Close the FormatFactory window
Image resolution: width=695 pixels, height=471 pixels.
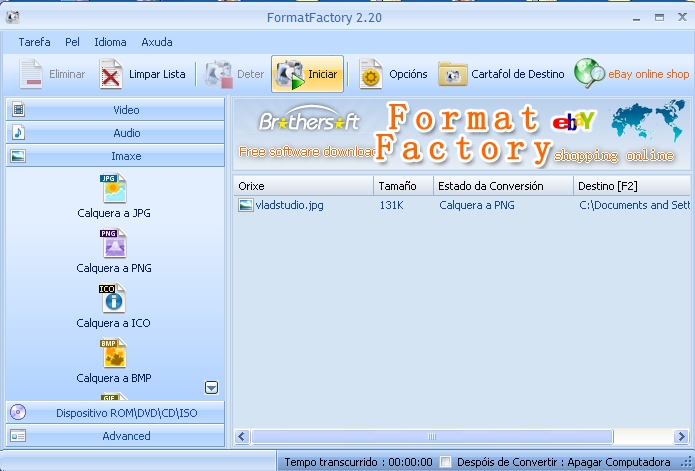[x=682, y=17]
